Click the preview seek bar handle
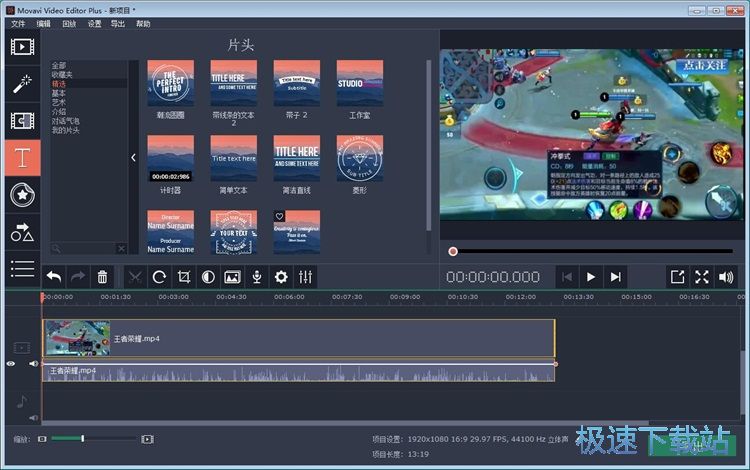 click(x=453, y=251)
